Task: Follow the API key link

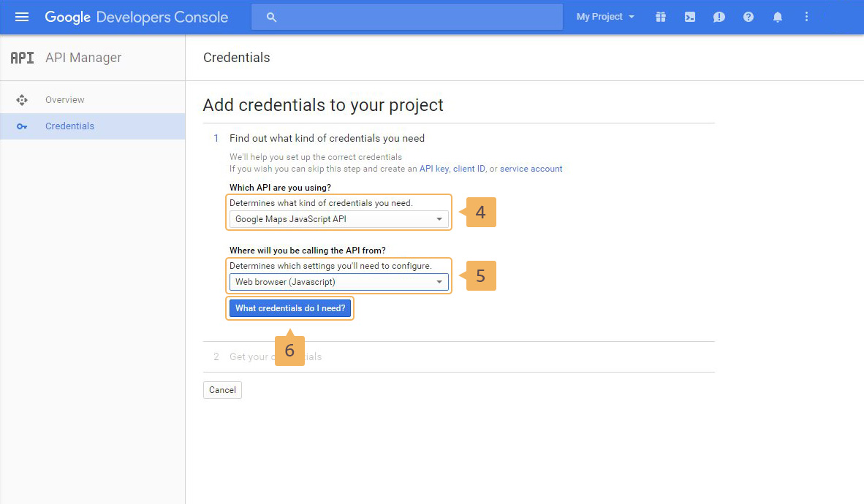Action: tap(433, 169)
